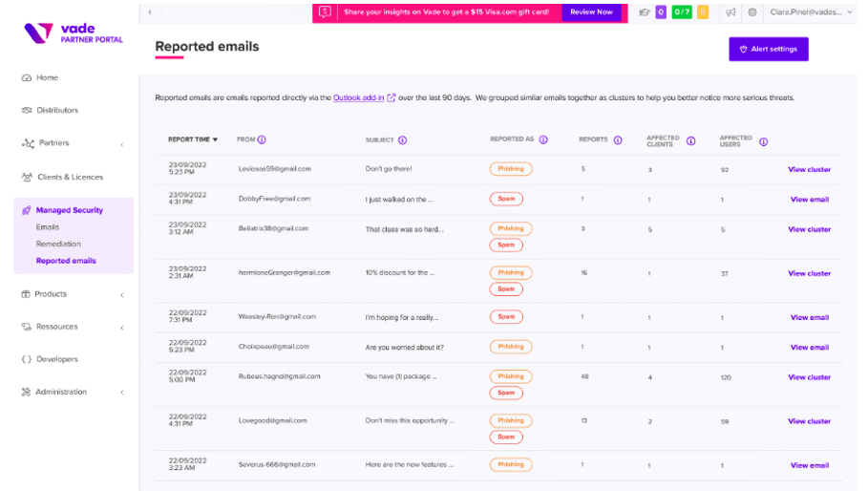View cluster for Bellatrix38@gmail.com
Image resolution: width=868 pixels, height=491 pixels.
(x=810, y=229)
